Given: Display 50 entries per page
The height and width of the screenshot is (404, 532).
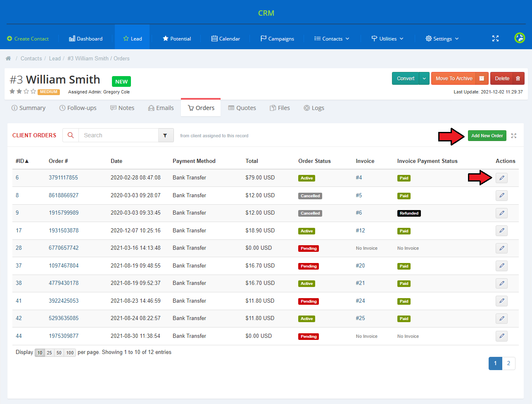Looking at the screenshot, I should point(59,353).
